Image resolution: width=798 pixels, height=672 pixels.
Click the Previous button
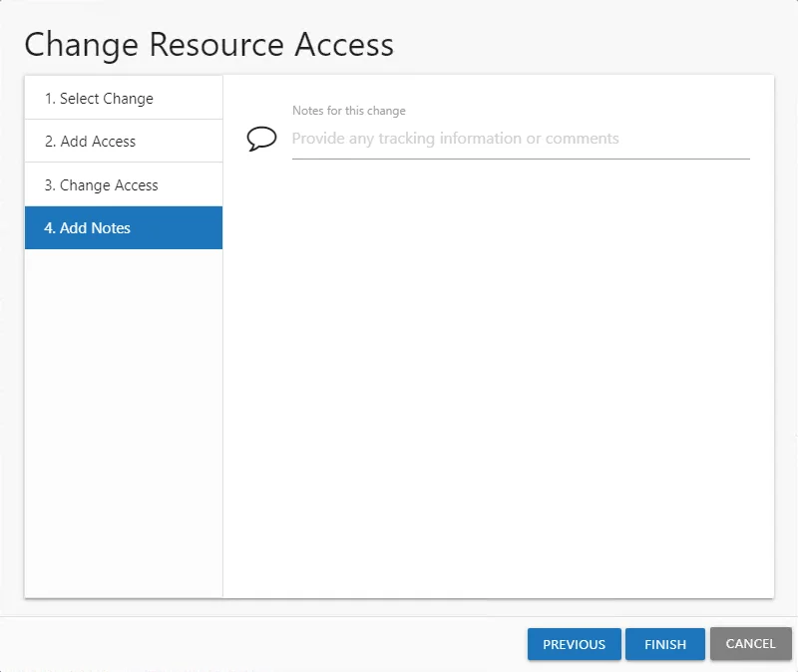(x=575, y=644)
